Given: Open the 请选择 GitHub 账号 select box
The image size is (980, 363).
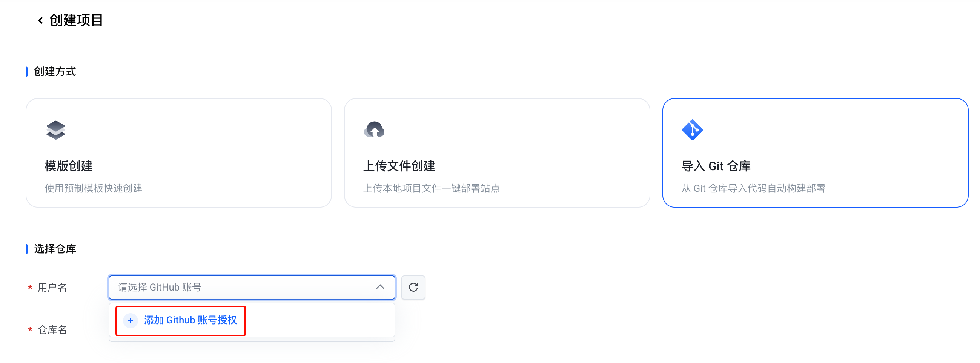Looking at the screenshot, I should coord(243,287).
